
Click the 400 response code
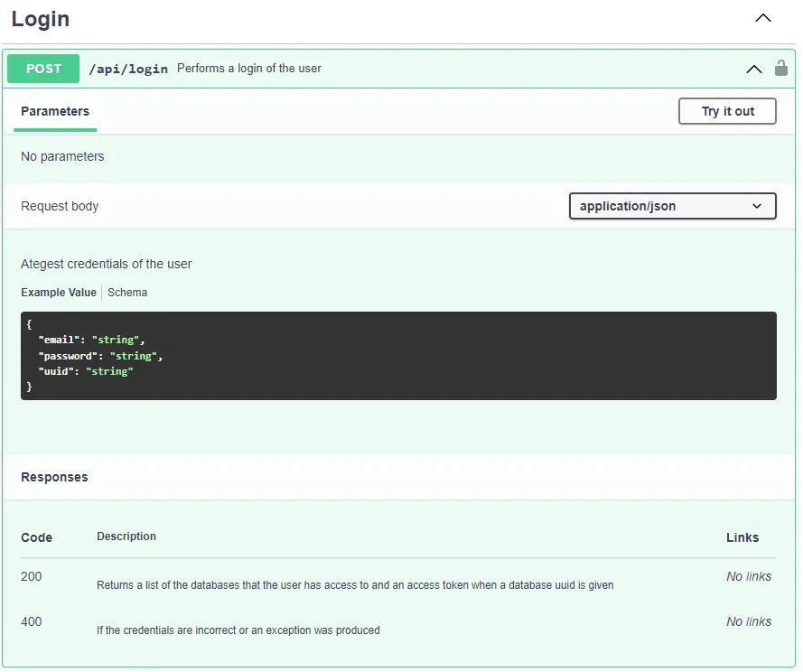click(32, 621)
